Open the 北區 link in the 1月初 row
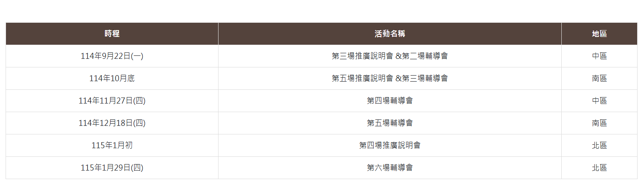644x186 pixels. 599,145
